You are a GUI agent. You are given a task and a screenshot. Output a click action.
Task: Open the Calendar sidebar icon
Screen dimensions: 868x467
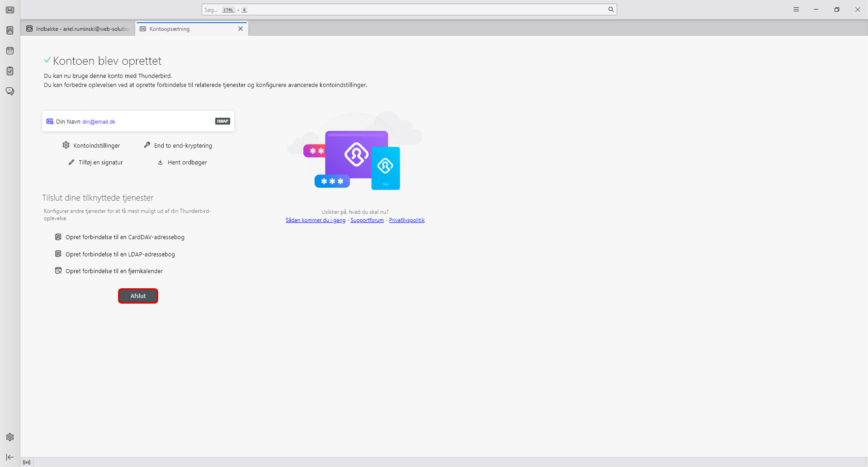10,51
